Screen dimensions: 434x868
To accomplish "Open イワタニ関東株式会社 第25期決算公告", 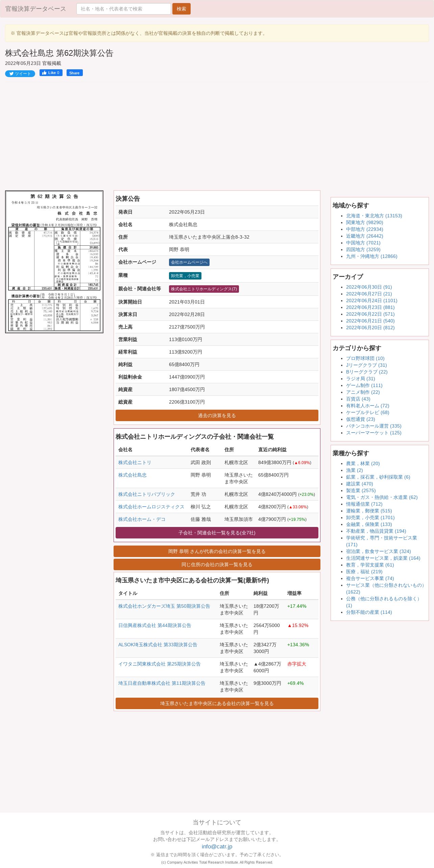I will point(159,664).
